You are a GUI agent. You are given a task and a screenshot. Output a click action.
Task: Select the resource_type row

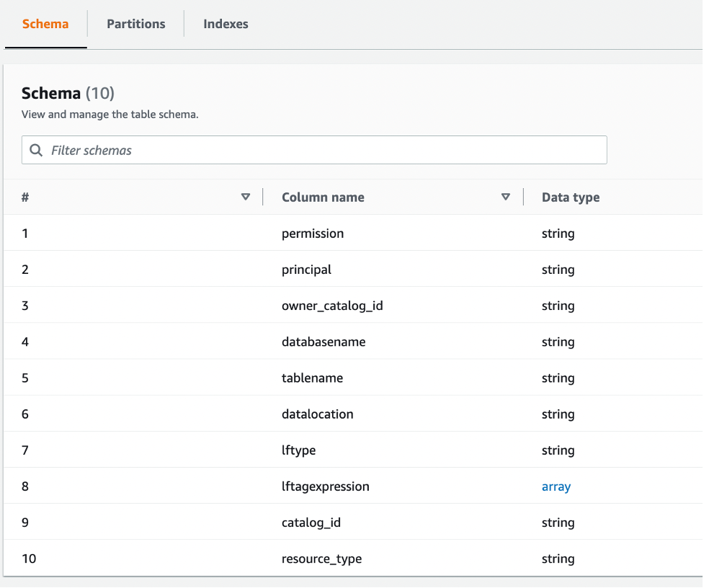click(321, 558)
